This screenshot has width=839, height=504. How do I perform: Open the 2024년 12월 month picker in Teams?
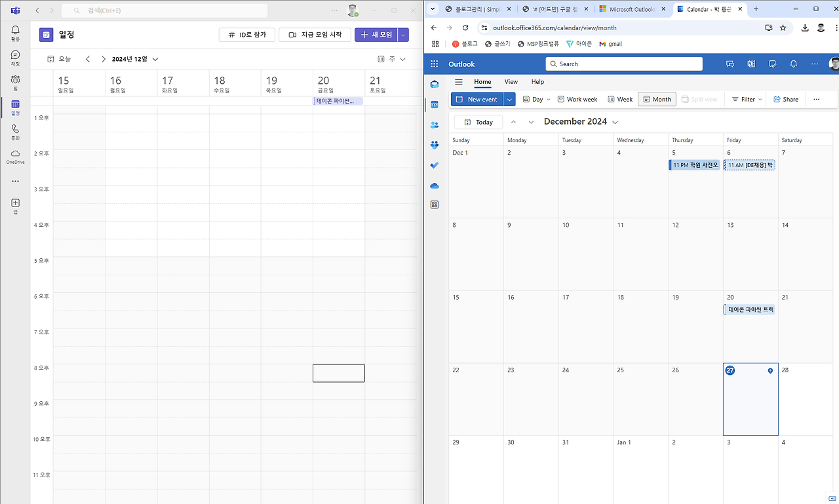135,59
